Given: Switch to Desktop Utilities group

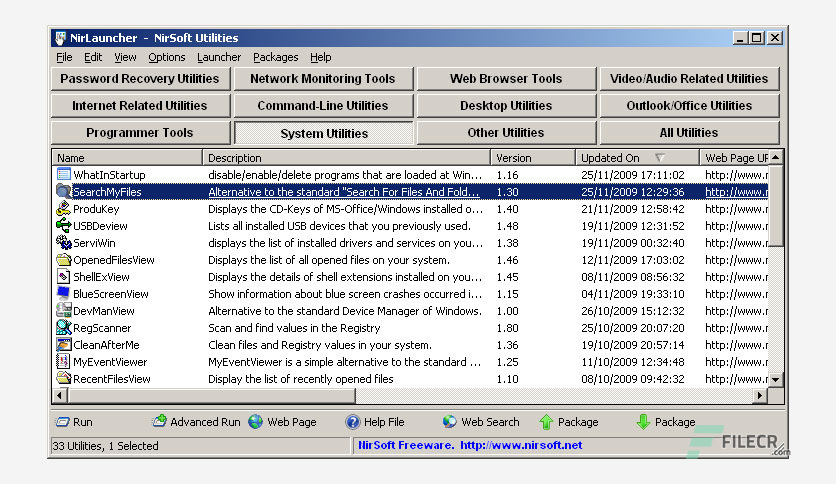Looking at the screenshot, I should tap(506, 106).
